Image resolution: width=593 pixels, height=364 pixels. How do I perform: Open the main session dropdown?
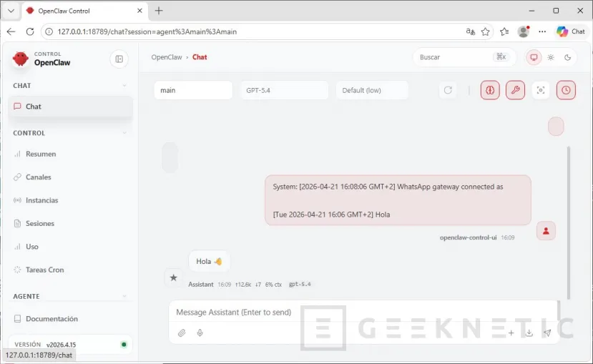193,90
